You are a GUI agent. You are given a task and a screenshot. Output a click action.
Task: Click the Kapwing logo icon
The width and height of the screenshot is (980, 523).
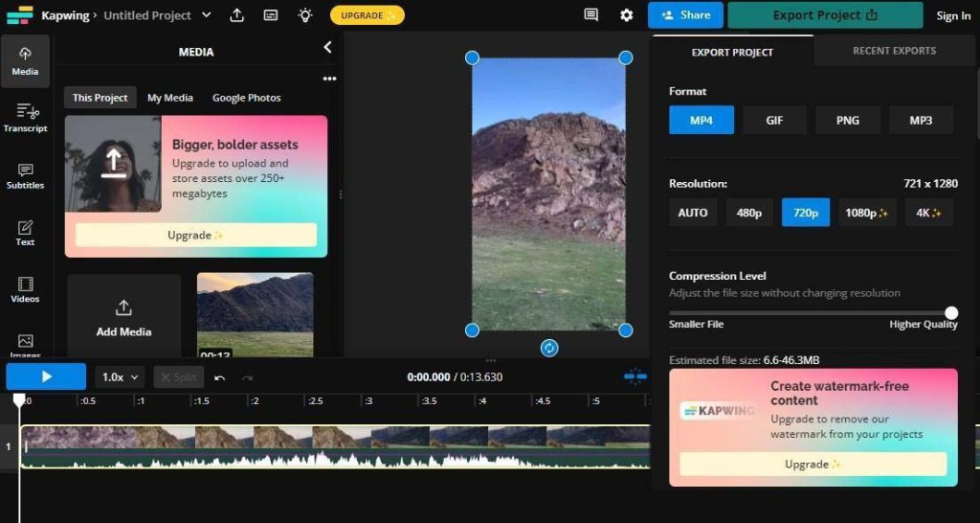click(x=20, y=15)
